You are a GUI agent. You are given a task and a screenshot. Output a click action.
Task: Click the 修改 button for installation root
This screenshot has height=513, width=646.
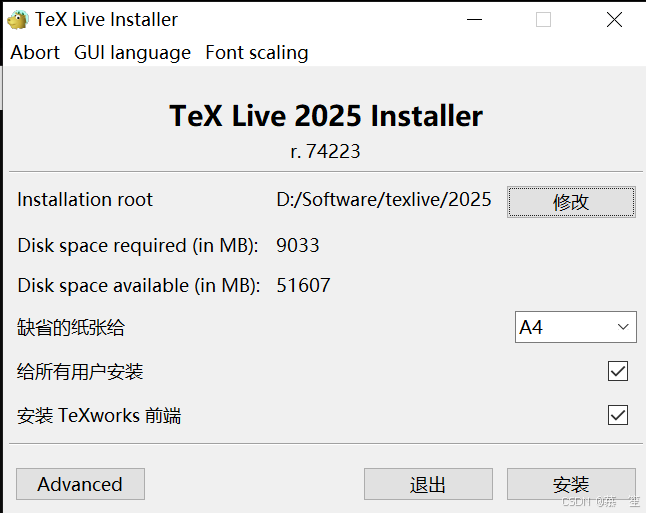point(571,202)
